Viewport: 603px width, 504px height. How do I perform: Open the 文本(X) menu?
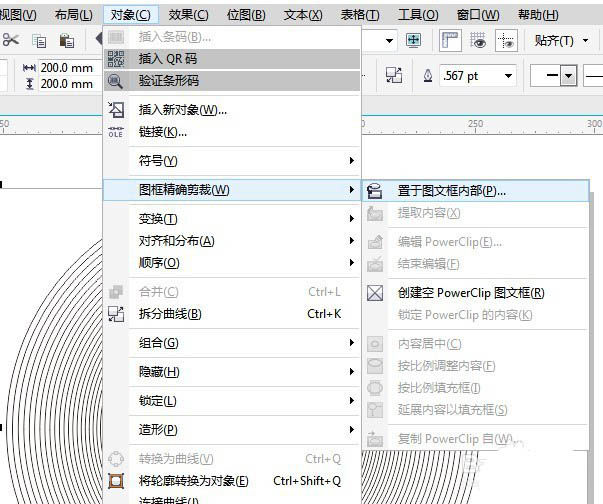[303, 15]
